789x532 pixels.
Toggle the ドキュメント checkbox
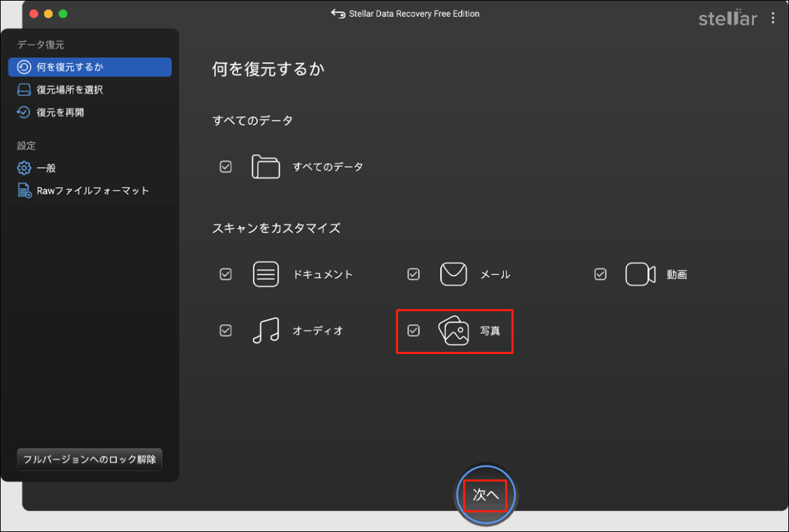[226, 274]
